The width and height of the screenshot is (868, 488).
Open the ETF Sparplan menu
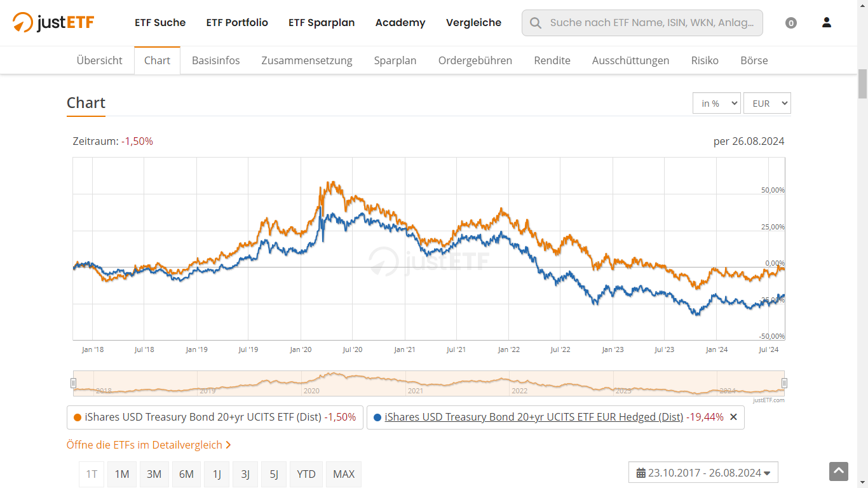[322, 23]
